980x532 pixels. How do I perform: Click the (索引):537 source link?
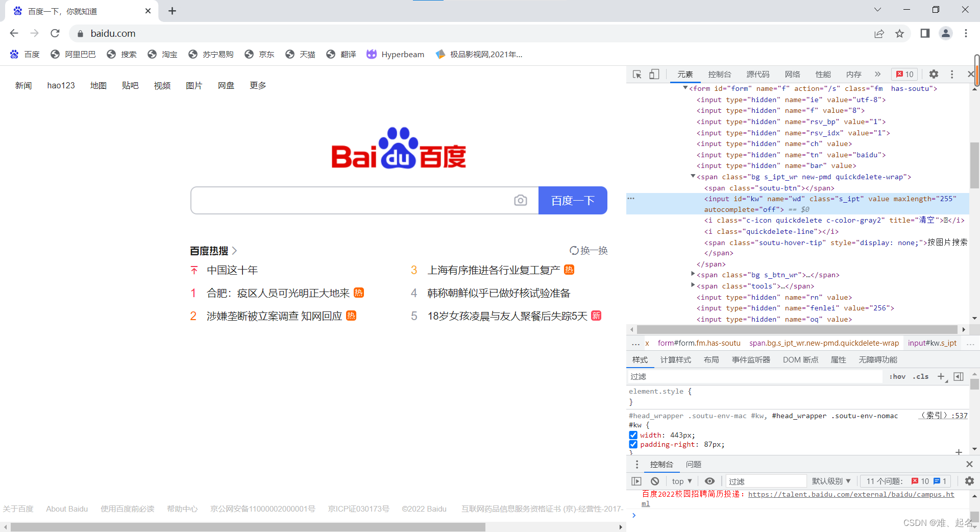point(943,416)
